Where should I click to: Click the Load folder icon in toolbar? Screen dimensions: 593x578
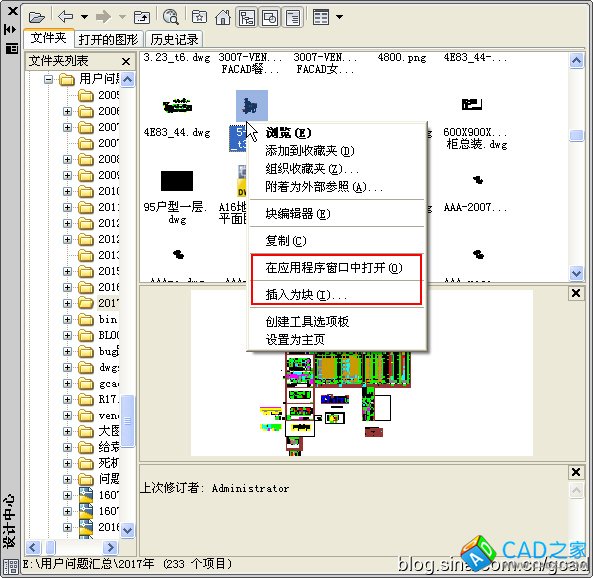[37, 17]
